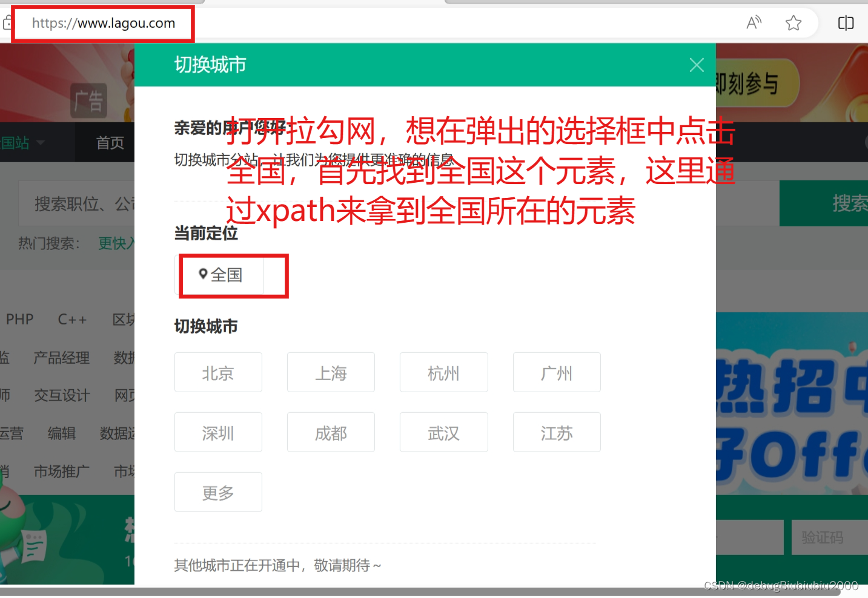The width and height of the screenshot is (868, 598).
Task: Click 产品经理 category link
Action: click(61, 358)
